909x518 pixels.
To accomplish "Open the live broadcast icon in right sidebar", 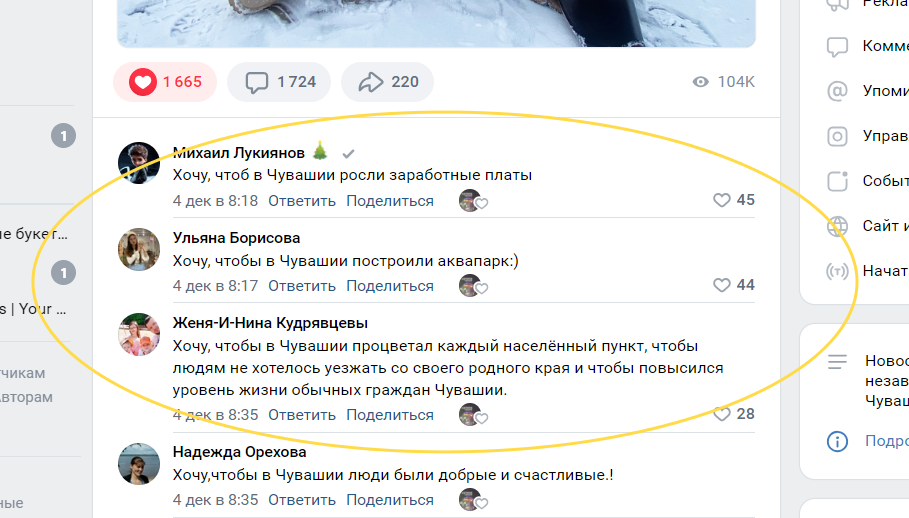I will coord(837,271).
